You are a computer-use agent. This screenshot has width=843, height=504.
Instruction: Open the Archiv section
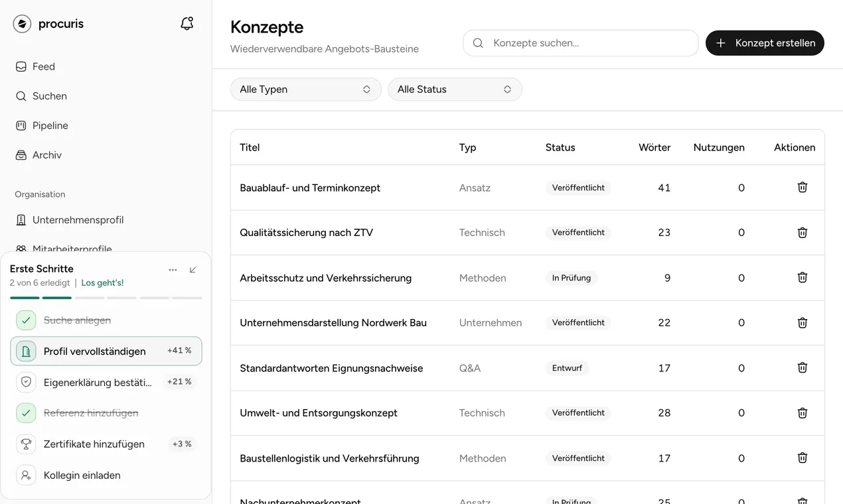(47, 155)
